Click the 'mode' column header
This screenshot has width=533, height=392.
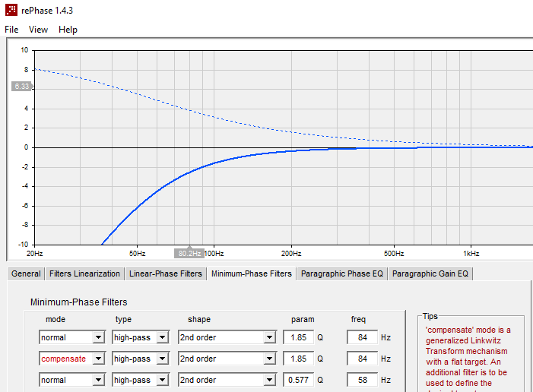click(56, 319)
